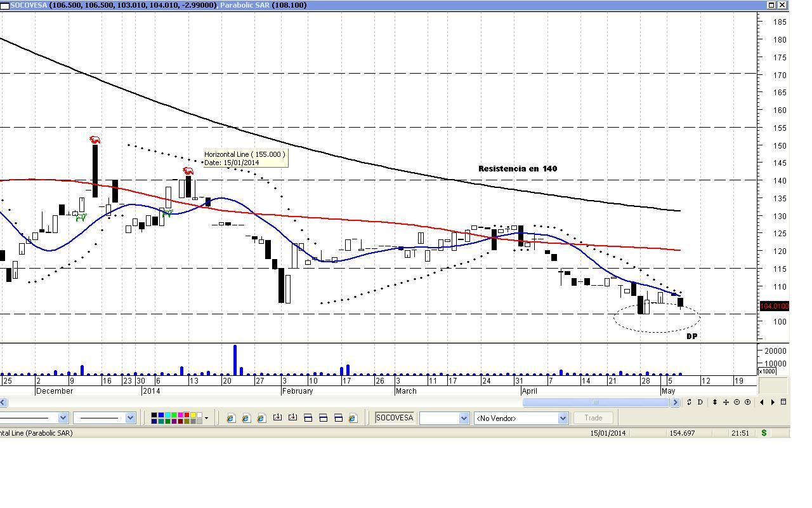
Task: Click the February label on the date axis
Action: coord(298,391)
